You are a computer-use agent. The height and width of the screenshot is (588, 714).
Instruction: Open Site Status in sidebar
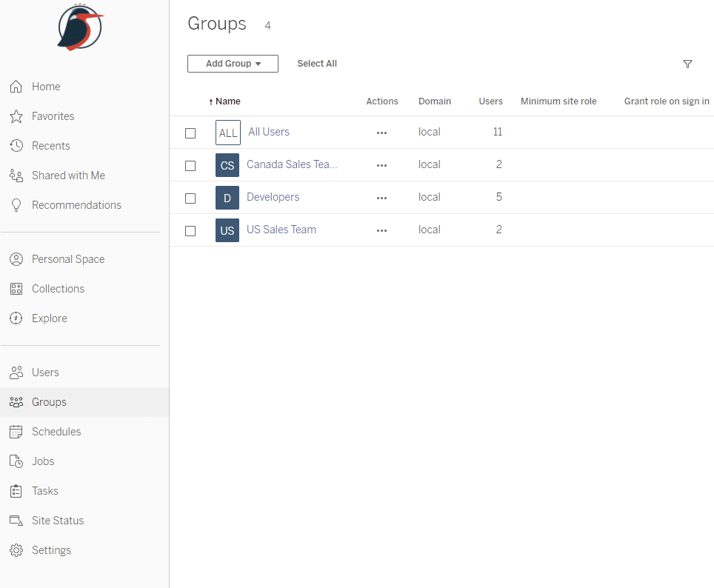pyautogui.click(x=58, y=521)
